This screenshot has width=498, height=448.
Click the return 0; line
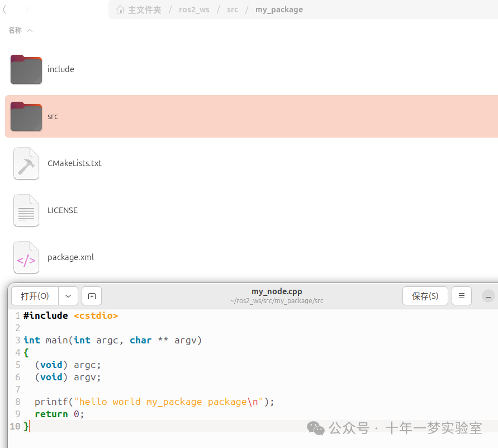coord(59,414)
